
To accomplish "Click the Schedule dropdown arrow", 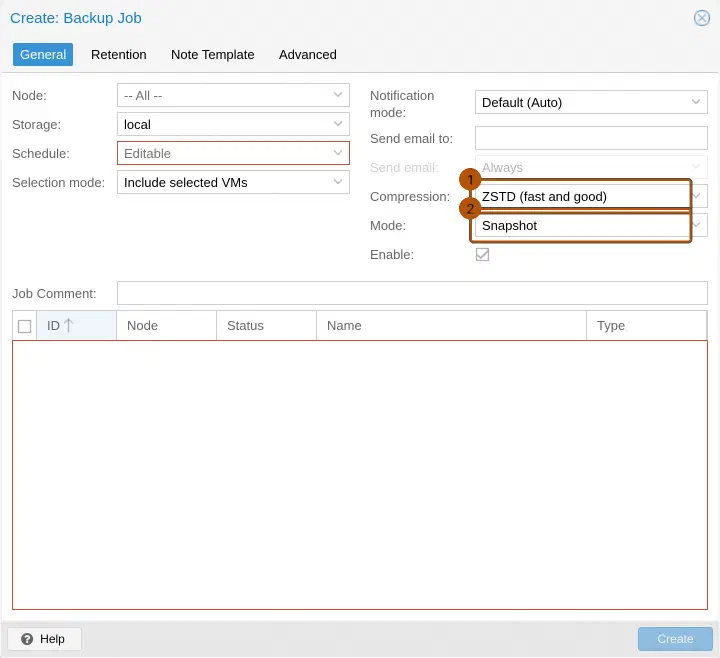I will tap(338, 153).
